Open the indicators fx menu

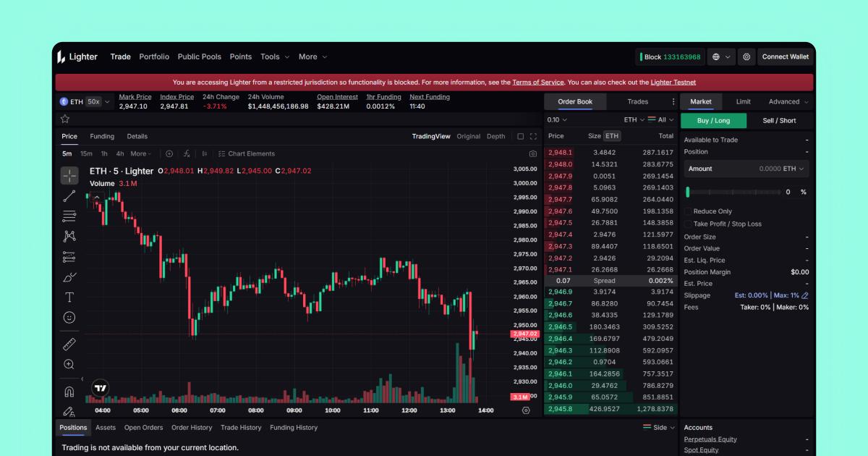click(187, 153)
